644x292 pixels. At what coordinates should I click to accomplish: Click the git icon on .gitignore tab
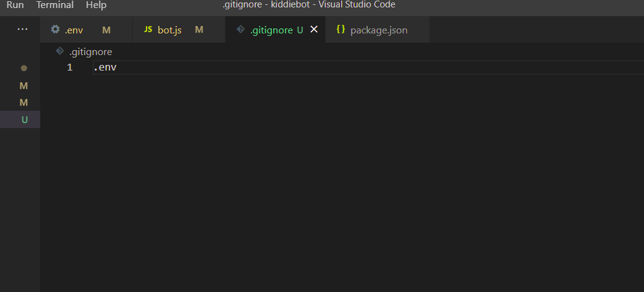click(x=240, y=29)
